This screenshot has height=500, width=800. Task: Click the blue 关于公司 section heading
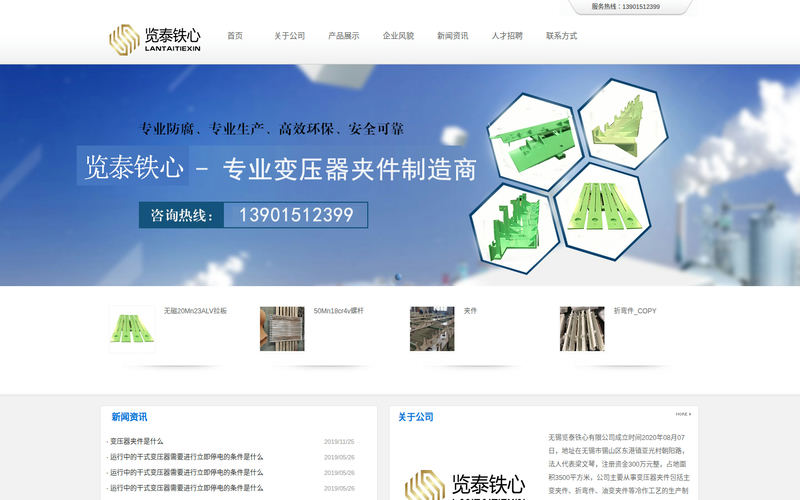point(416,417)
